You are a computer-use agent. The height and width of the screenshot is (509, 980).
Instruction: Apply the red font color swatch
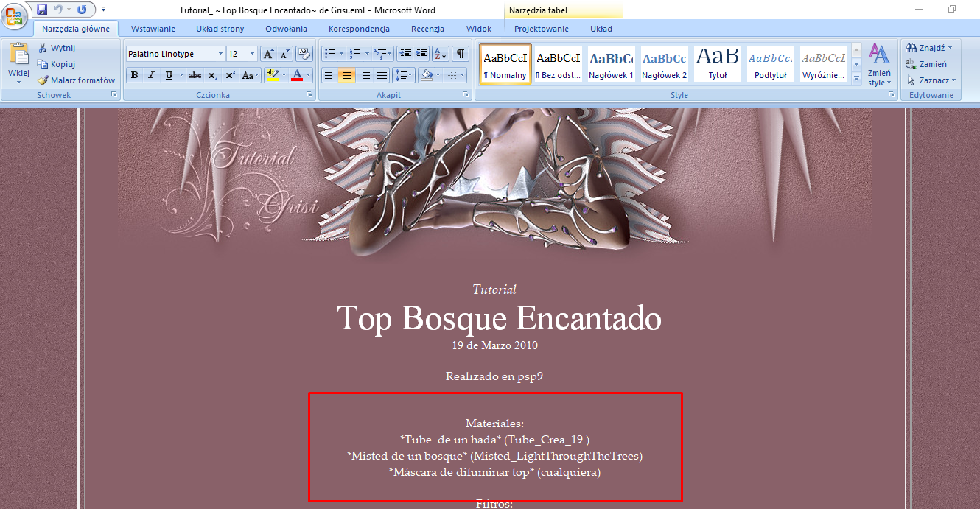click(x=297, y=75)
